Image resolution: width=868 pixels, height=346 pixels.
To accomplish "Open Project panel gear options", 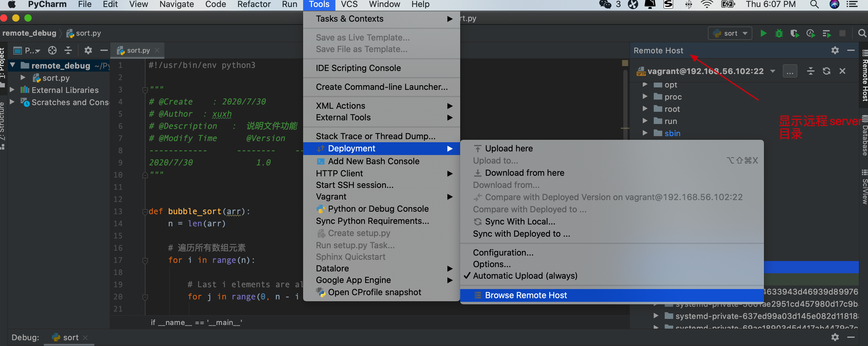I will [x=88, y=50].
